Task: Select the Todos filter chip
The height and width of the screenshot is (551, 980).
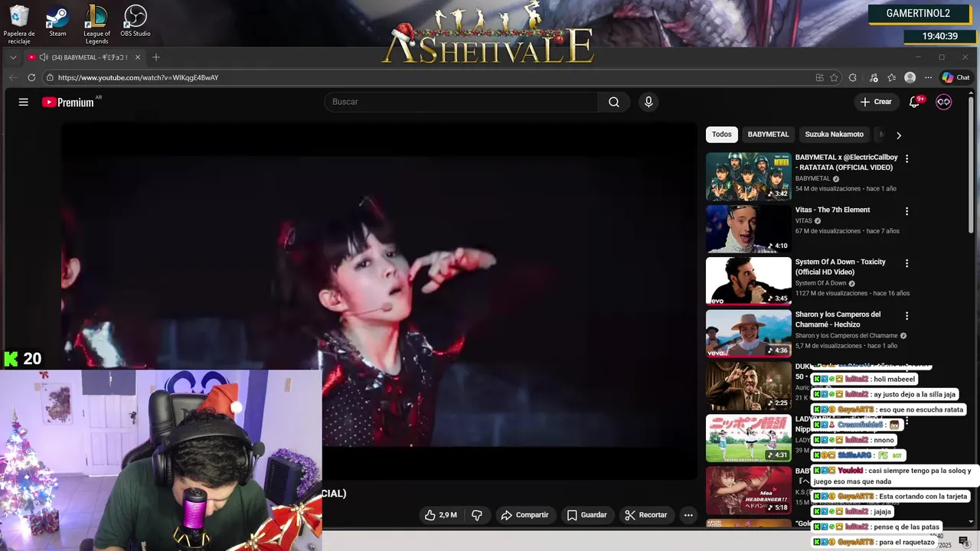Action: 722,135
